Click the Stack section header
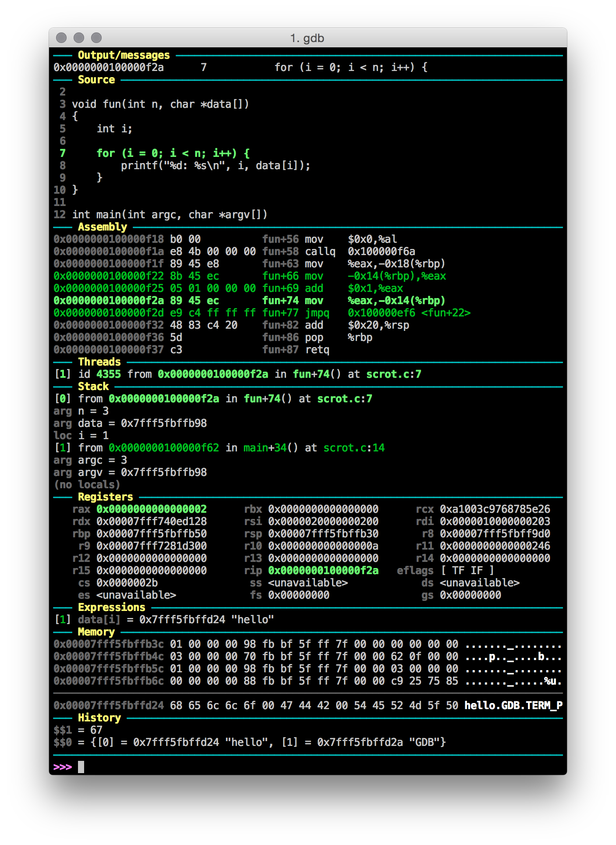Screen dimensions: 616x845 coord(93,387)
